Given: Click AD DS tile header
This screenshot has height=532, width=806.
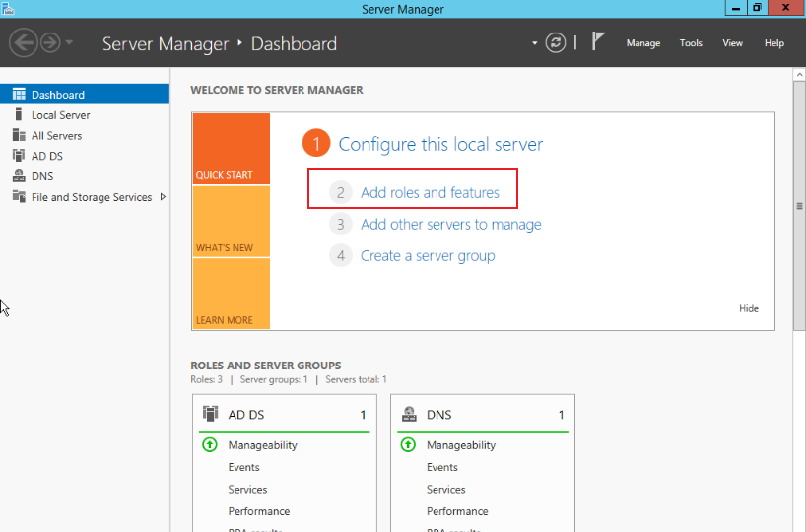Looking at the screenshot, I should point(284,415).
